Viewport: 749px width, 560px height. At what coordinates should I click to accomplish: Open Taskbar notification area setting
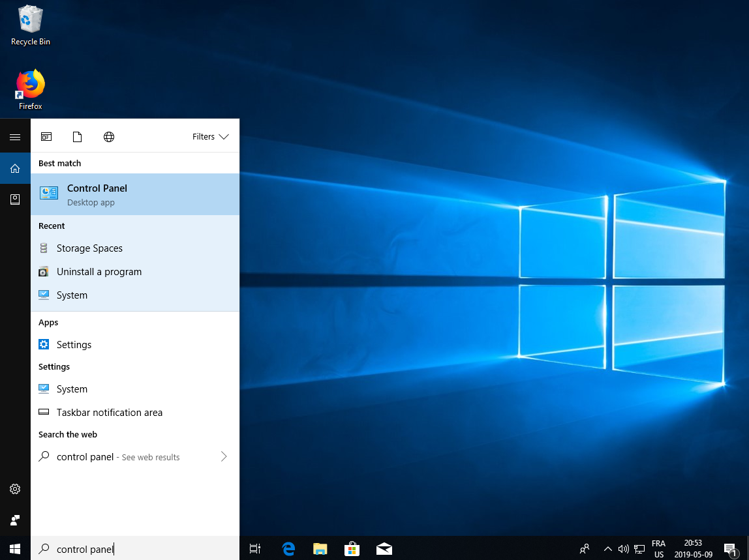click(x=109, y=413)
